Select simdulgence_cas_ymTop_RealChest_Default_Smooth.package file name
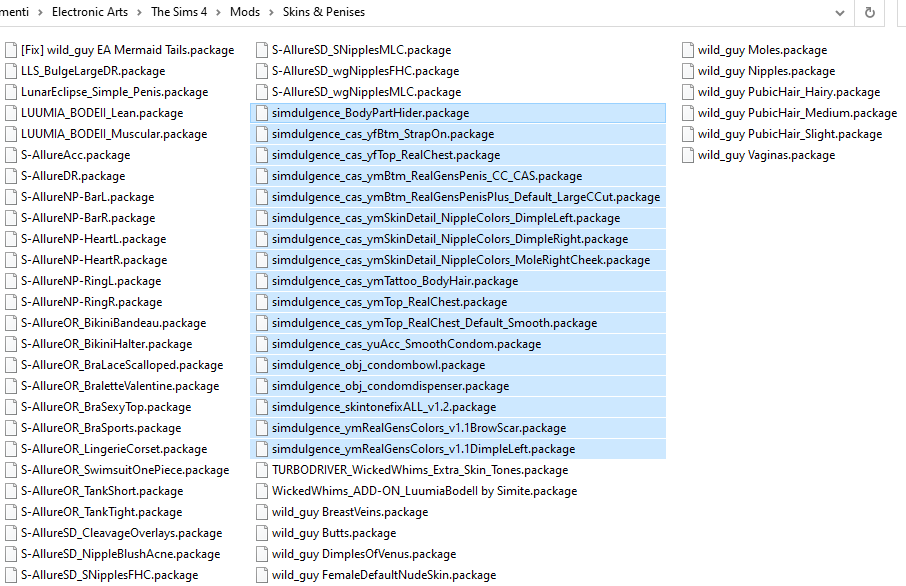This screenshot has width=906, height=586. 435,323
